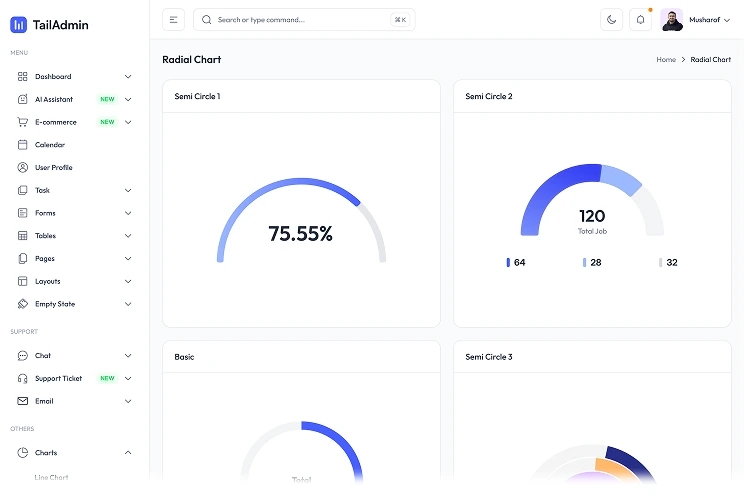Screen dimensions: 744x496
Task: Click the Forms icon in the sidebar
Action: 22,213
